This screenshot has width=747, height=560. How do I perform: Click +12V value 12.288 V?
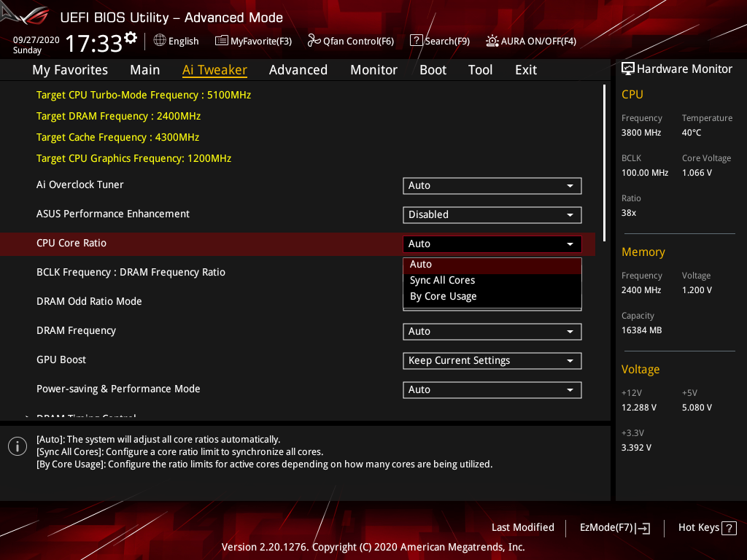point(639,407)
